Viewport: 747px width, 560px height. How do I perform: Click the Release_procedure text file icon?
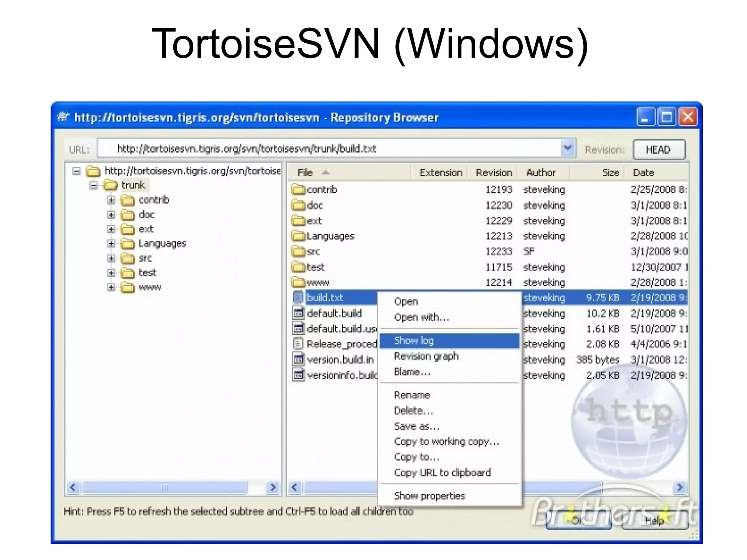click(x=298, y=344)
